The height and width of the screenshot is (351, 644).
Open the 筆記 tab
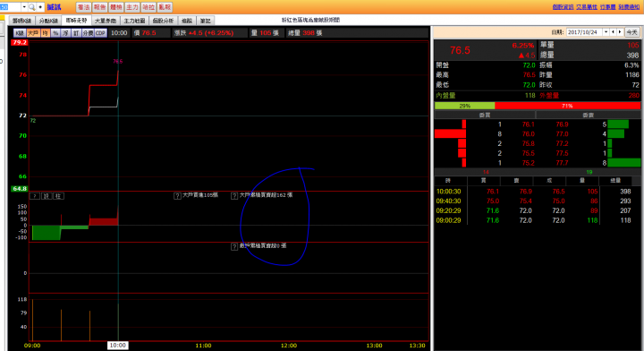point(206,21)
